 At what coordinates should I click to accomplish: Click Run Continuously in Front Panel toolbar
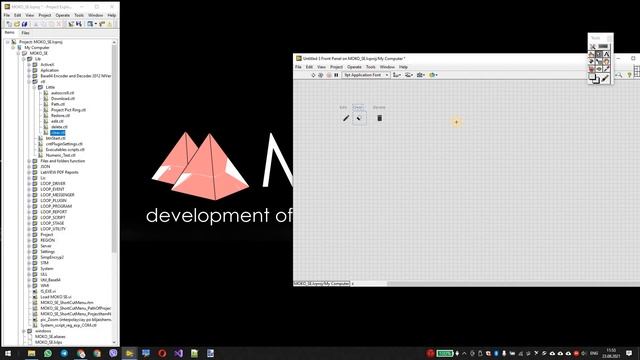pos(321,75)
